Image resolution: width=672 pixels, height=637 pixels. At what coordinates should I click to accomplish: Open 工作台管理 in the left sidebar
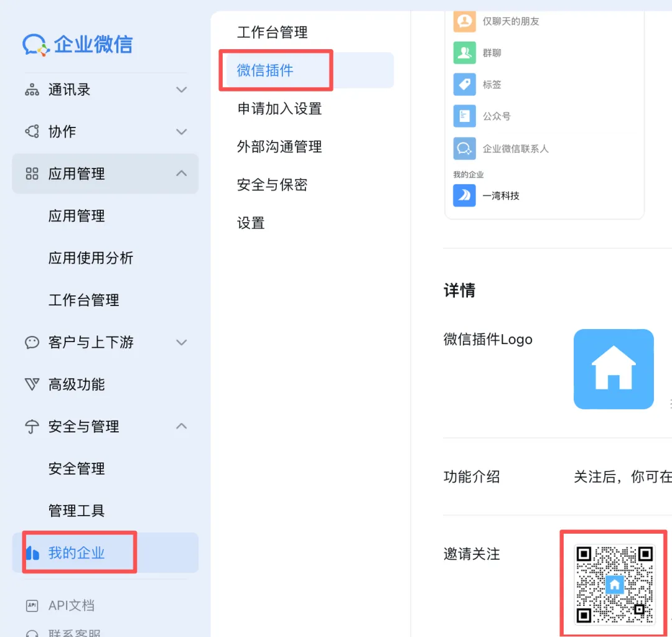84,300
